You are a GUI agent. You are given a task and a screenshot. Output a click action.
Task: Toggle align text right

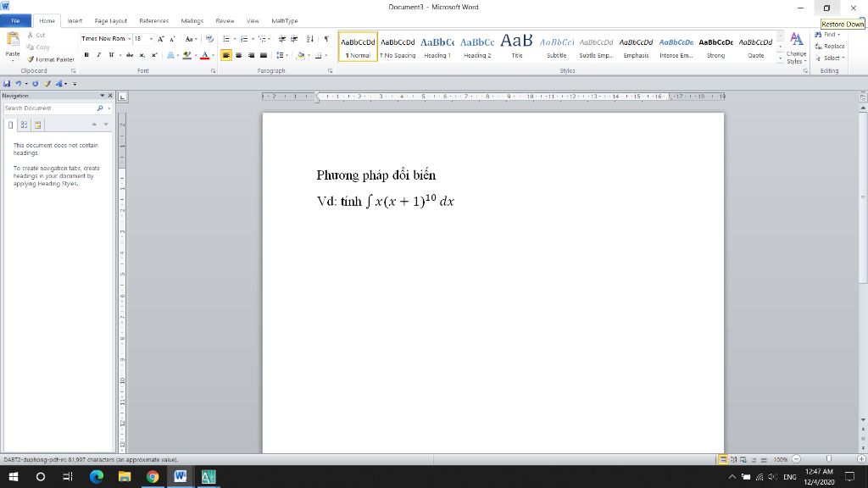pos(251,55)
